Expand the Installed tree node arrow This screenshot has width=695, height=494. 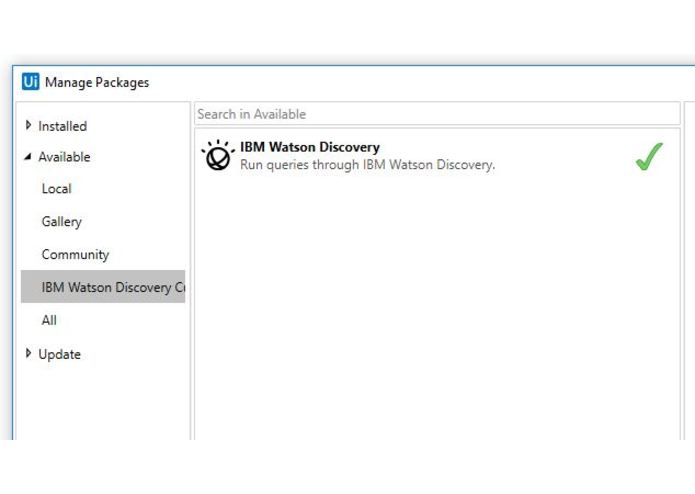point(28,125)
